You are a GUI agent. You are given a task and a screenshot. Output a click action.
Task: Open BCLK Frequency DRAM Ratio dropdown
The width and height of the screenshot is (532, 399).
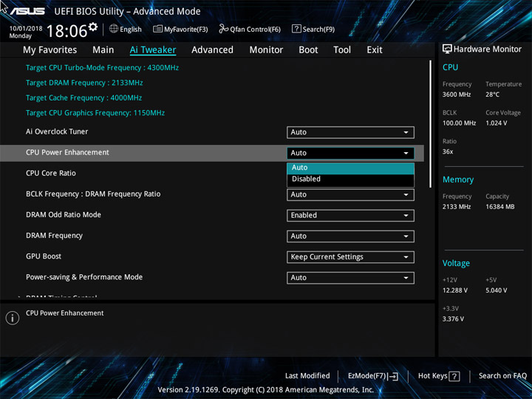(350, 195)
